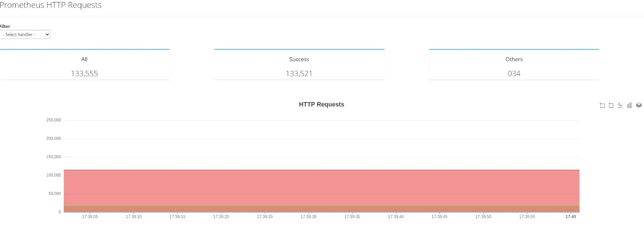Click the 17:39:25 time axis label
Screen dimensions: 644x231
pyautogui.click(x=265, y=217)
